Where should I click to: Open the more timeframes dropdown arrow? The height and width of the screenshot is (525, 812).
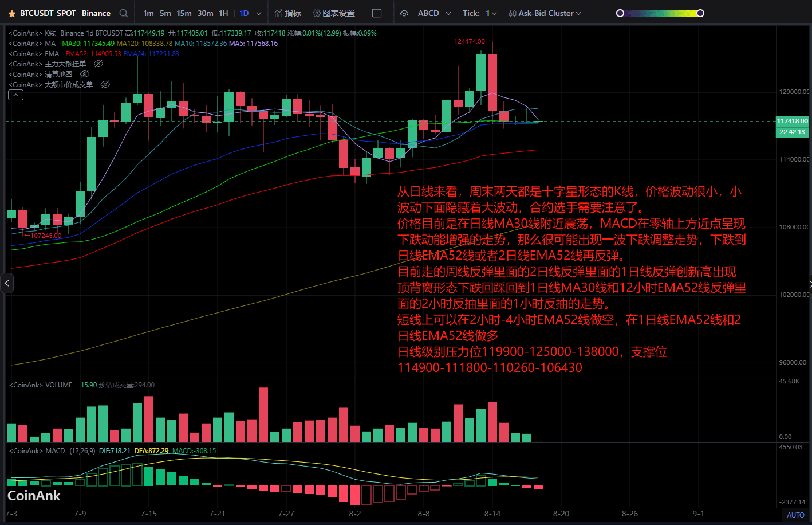click(x=259, y=13)
